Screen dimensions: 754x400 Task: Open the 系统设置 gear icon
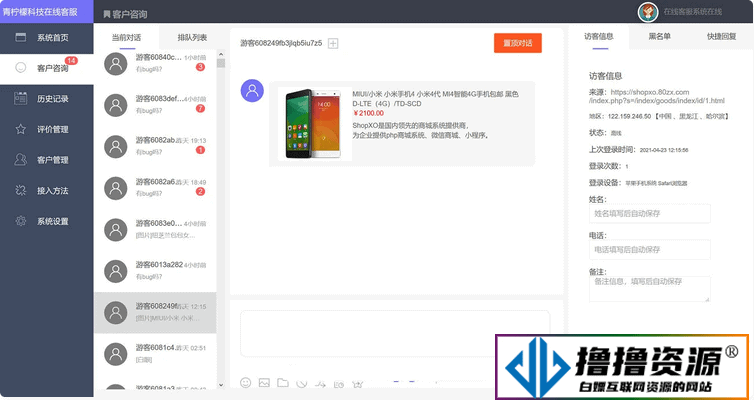click(x=21, y=221)
